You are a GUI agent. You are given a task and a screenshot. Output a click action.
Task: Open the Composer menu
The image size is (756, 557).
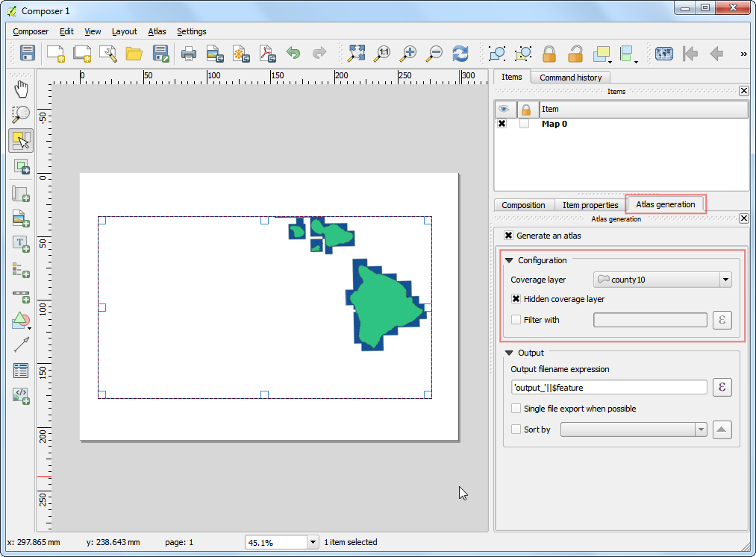[x=31, y=31]
